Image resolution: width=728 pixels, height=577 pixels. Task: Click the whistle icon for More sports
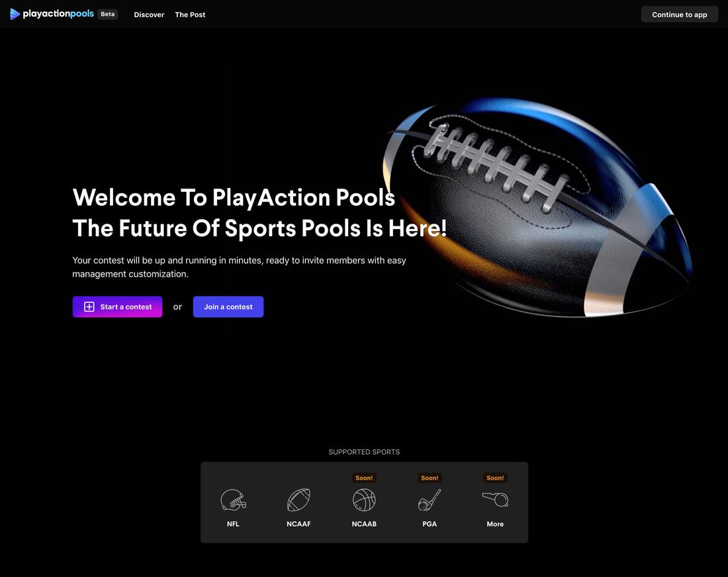pyautogui.click(x=495, y=500)
